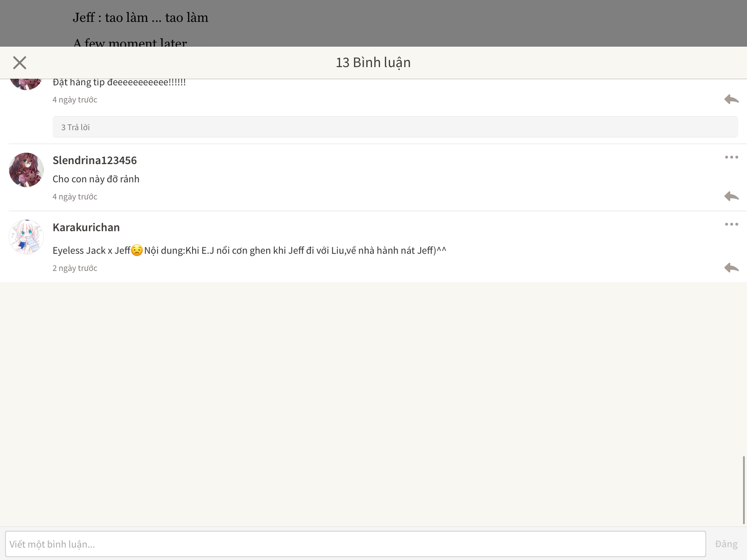Open Slendrina123456's avatar picture
Viewport: 747px width, 560px height.
coord(26,170)
